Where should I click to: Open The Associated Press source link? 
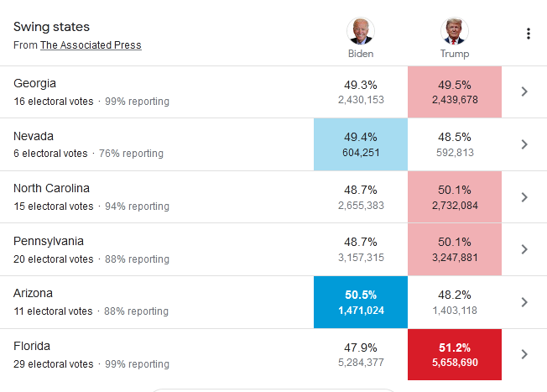click(91, 45)
